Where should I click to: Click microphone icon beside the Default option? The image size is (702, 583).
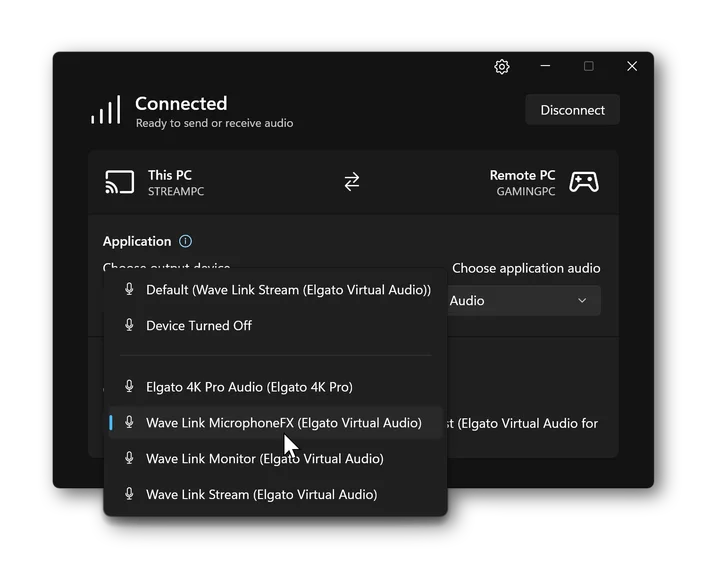tap(129, 289)
